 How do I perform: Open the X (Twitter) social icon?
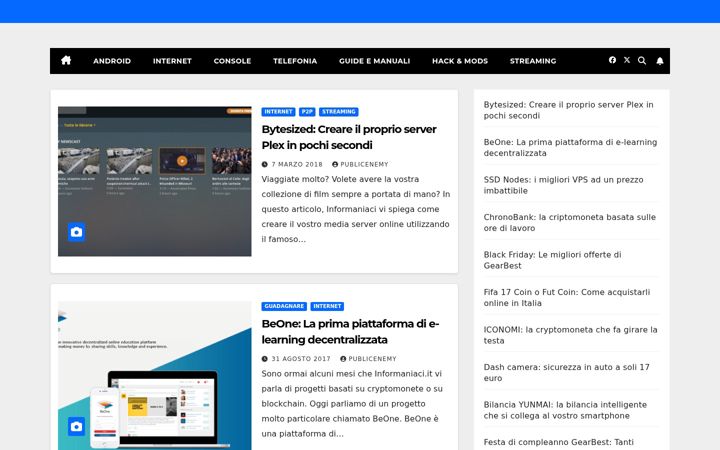[627, 60]
